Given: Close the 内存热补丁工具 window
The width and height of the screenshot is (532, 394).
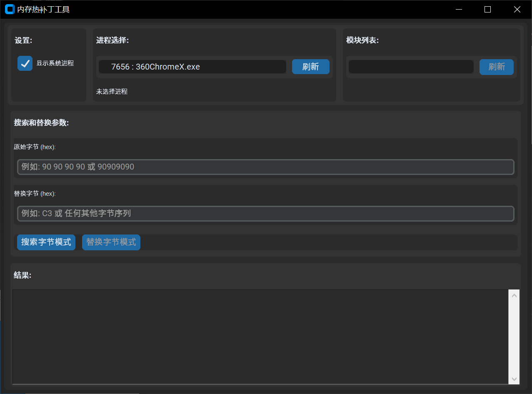Looking at the screenshot, I should pos(517,9).
